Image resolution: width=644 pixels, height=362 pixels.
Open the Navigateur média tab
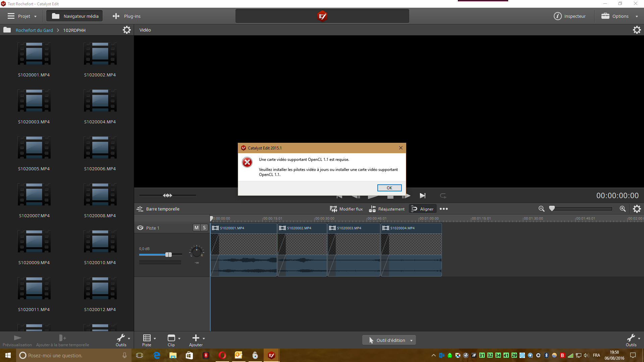click(75, 16)
